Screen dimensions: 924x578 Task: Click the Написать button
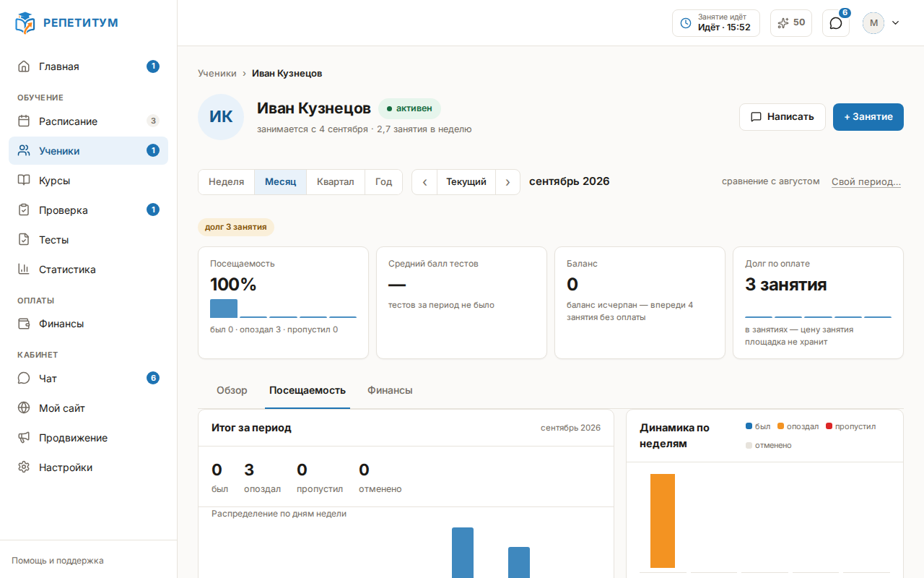point(783,117)
